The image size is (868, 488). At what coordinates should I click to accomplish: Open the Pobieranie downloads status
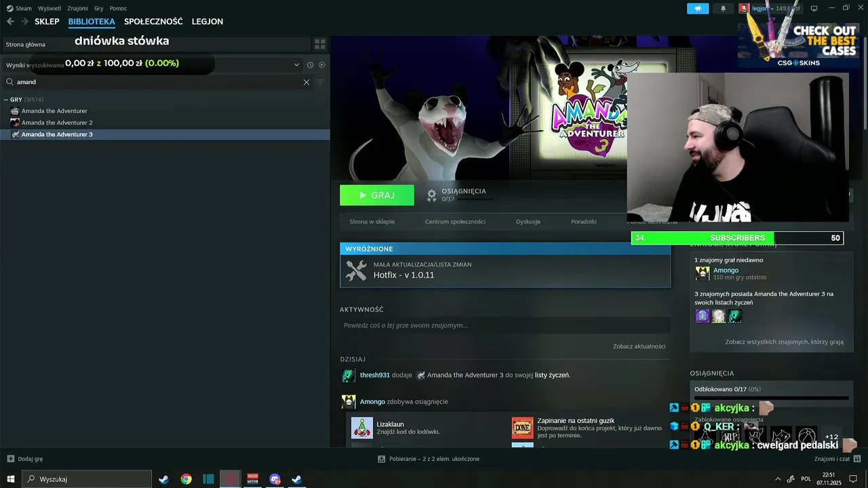[429, 459]
